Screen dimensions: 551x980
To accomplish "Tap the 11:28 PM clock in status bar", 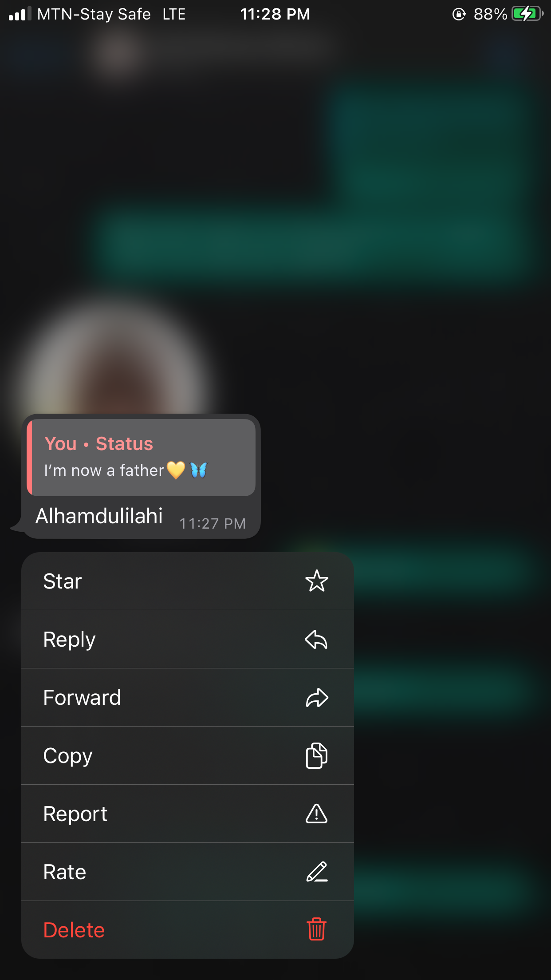I will 275,14.
